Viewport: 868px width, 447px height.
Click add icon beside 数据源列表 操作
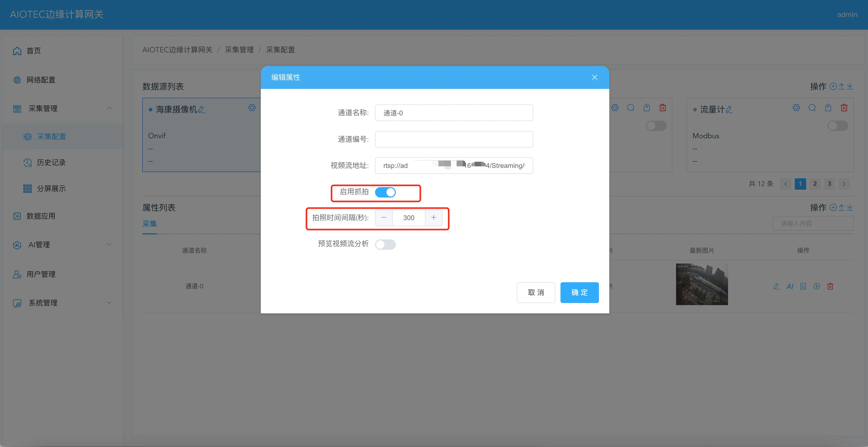(x=833, y=86)
